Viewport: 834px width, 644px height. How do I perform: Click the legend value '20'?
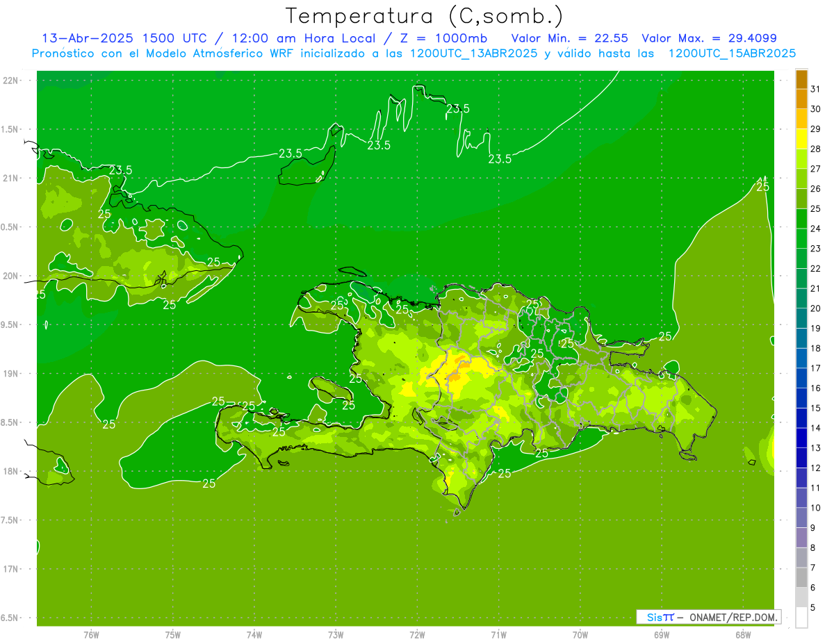(x=816, y=308)
